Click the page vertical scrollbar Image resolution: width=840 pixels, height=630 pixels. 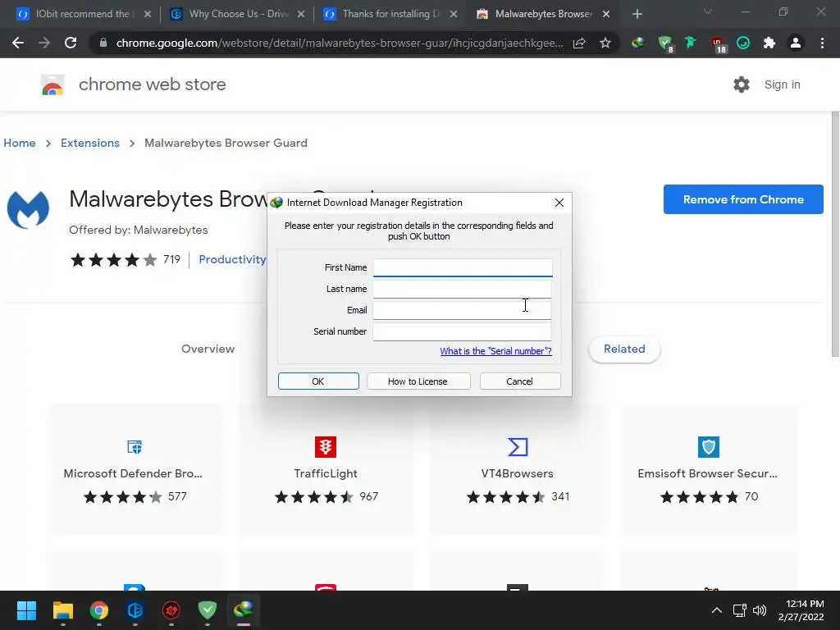click(835, 234)
